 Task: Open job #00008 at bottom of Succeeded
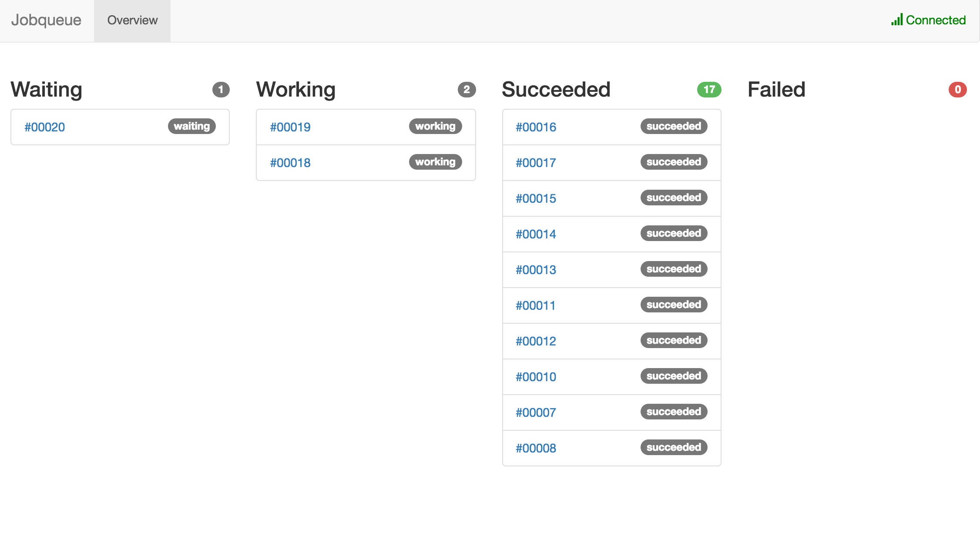[x=536, y=448]
